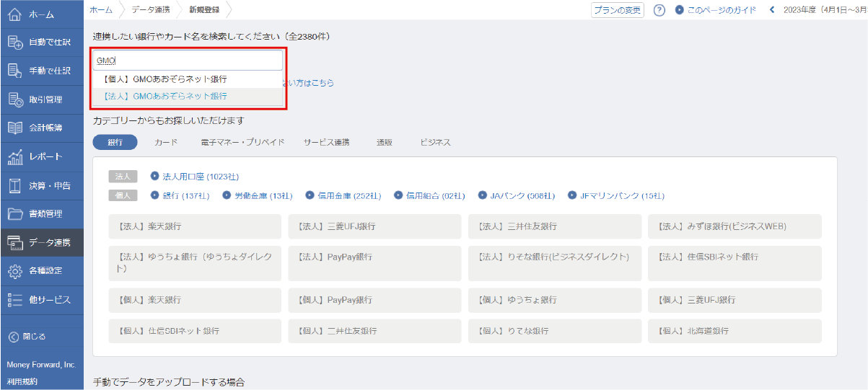The image size is (868, 390).
Task: Choose 【法人】みずほ銀行(ビジネスWEB)
Action: 735,226
